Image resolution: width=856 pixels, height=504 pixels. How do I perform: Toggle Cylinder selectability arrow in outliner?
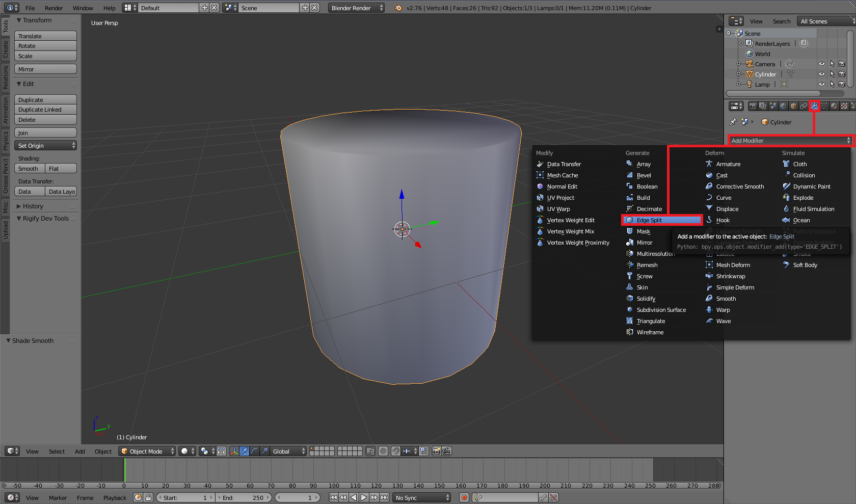point(832,74)
